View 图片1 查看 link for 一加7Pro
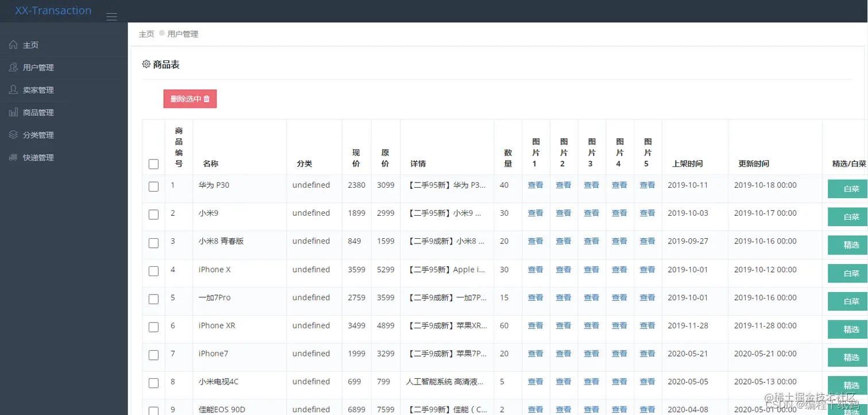 (536, 297)
